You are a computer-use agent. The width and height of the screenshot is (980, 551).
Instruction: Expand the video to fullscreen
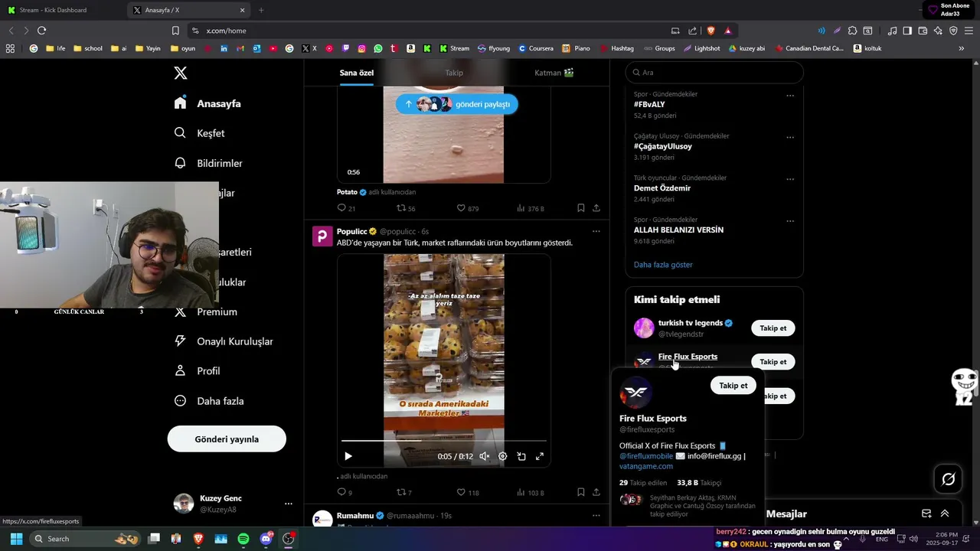coord(540,456)
